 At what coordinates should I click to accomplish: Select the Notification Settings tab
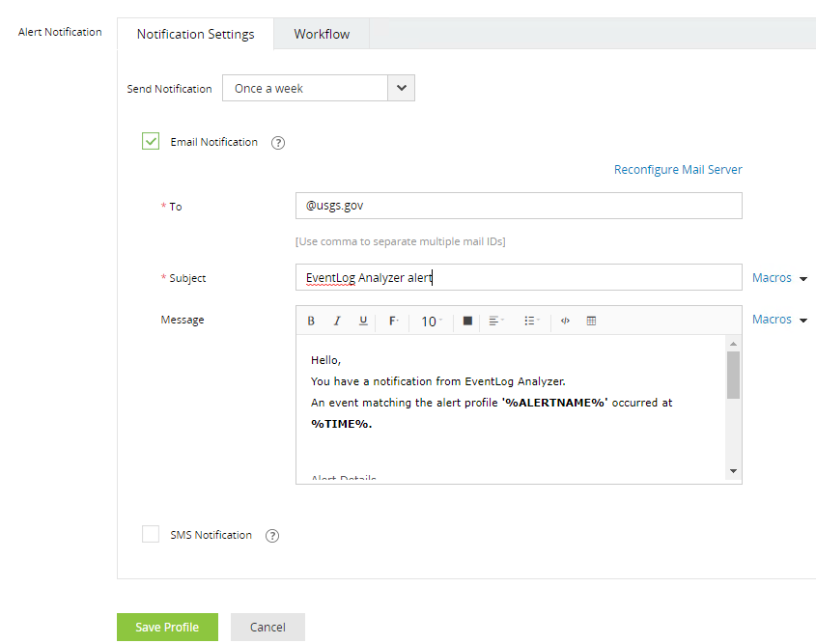pyautogui.click(x=196, y=34)
